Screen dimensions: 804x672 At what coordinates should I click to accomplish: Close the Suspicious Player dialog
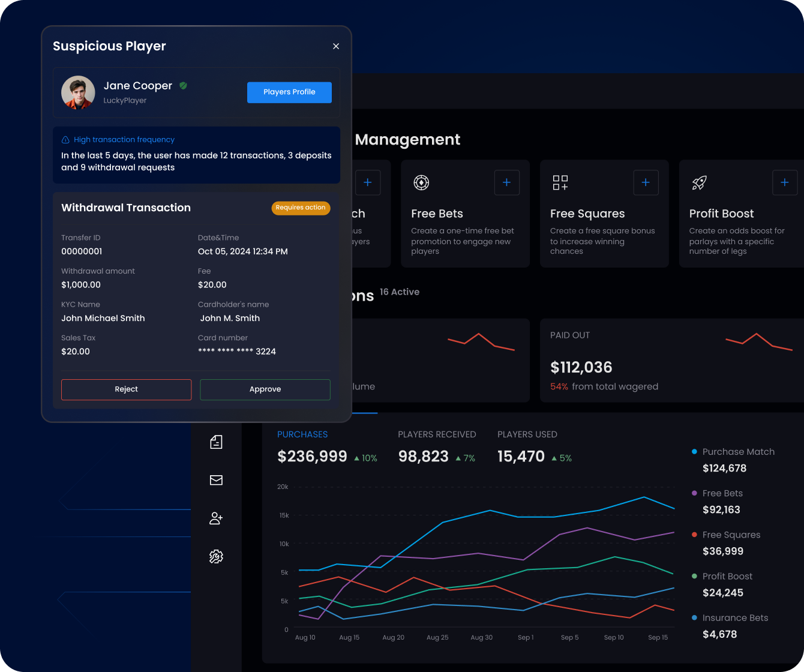(x=336, y=46)
